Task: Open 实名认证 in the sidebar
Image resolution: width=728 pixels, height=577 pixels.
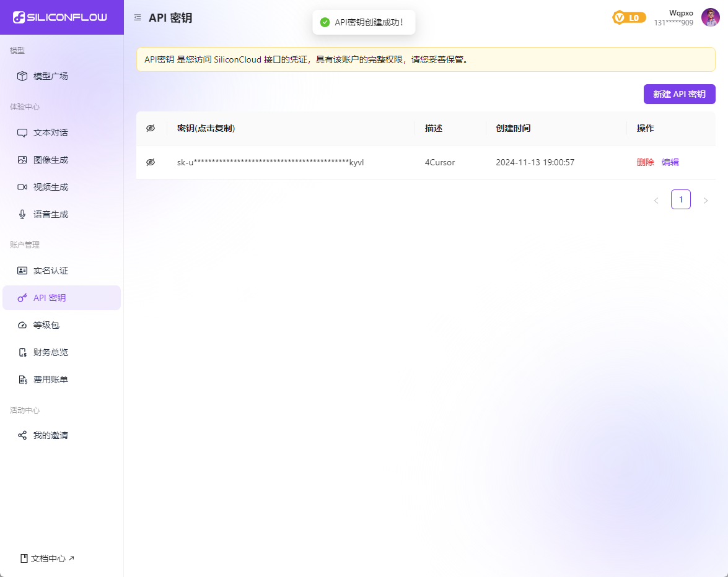Action: pos(51,271)
